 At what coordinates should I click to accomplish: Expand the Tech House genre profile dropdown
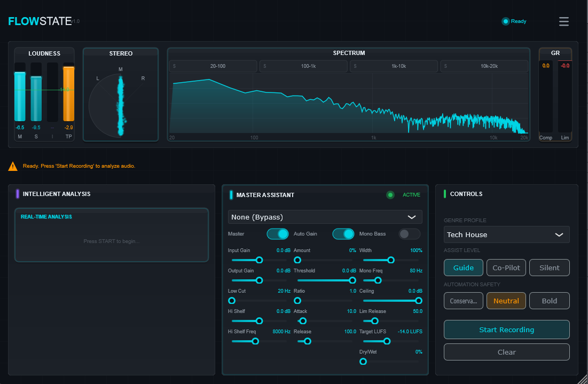click(x=506, y=234)
